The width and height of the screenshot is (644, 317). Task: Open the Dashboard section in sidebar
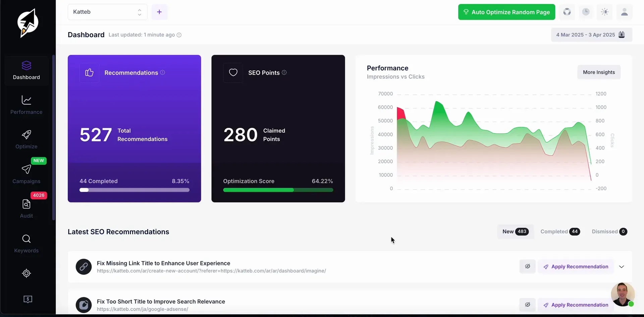[x=26, y=70]
